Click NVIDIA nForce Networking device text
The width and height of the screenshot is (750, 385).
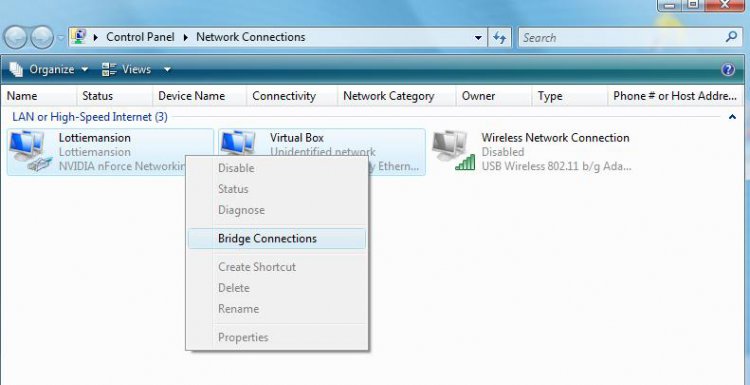(x=122, y=166)
